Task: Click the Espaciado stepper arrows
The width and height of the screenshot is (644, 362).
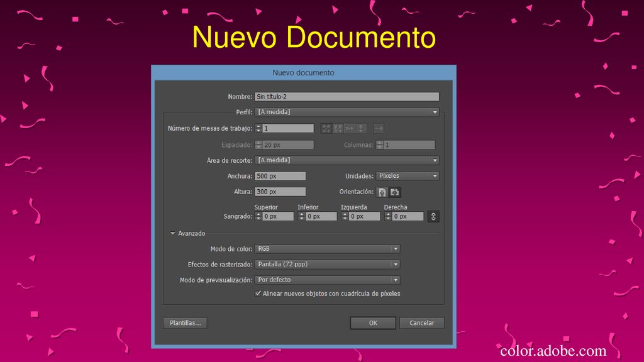Action: (x=258, y=145)
